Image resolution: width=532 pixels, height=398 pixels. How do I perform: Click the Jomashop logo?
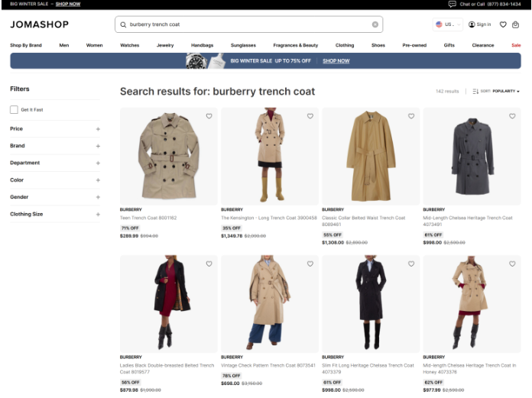click(39, 24)
